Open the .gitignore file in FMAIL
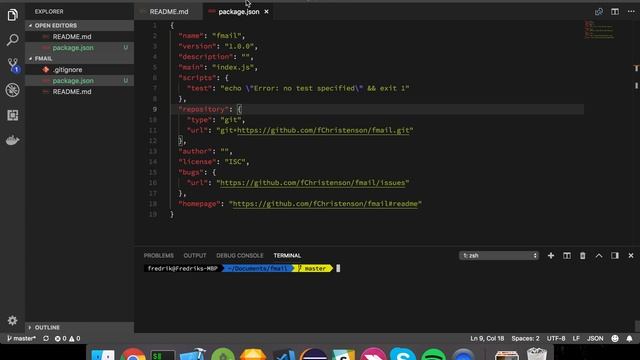Image resolution: width=640 pixels, height=360 pixels. click(x=80, y=70)
